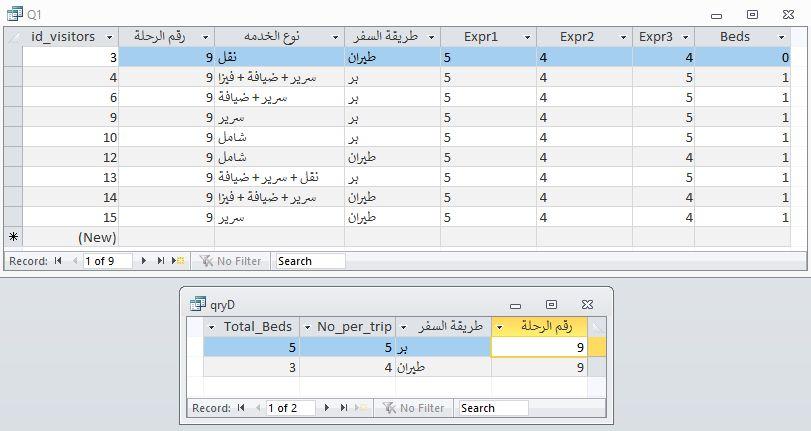The image size is (811, 431).
Task: Go to next record in Q1 navigator
Action: coord(144,261)
